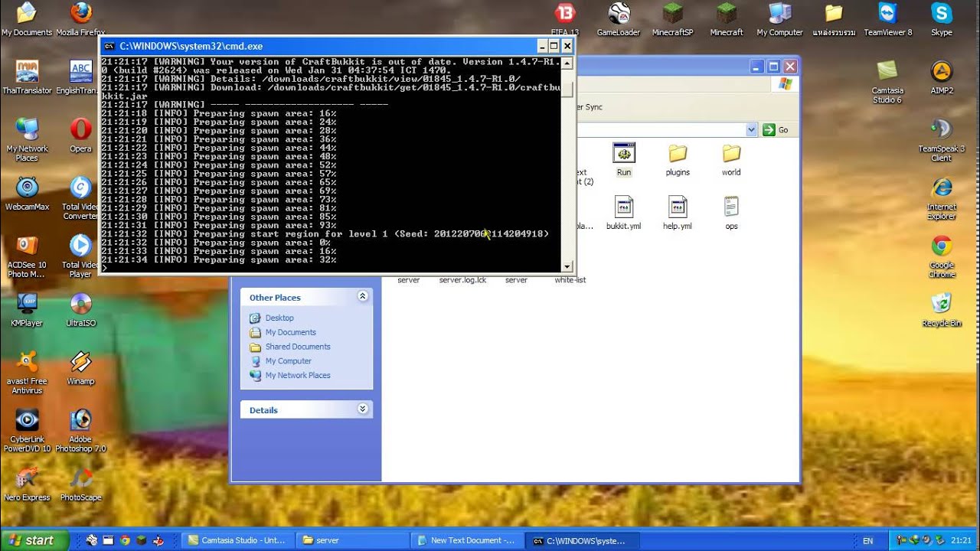Click the Minecraft block icon in quick launch

(x=142, y=540)
